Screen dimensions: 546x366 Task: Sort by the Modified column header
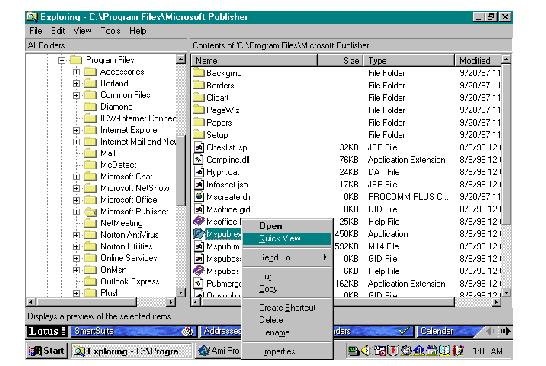(x=478, y=61)
